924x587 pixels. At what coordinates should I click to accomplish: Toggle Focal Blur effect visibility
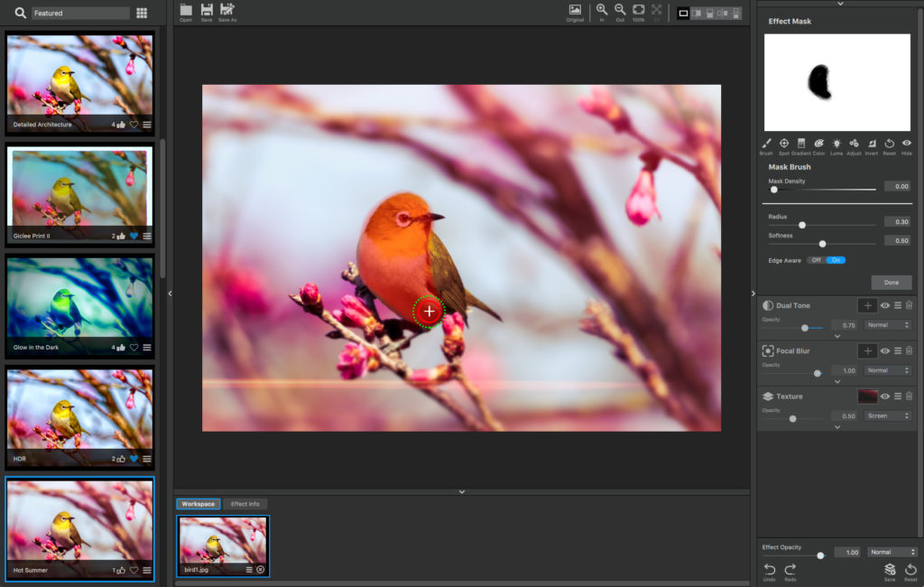885,351
